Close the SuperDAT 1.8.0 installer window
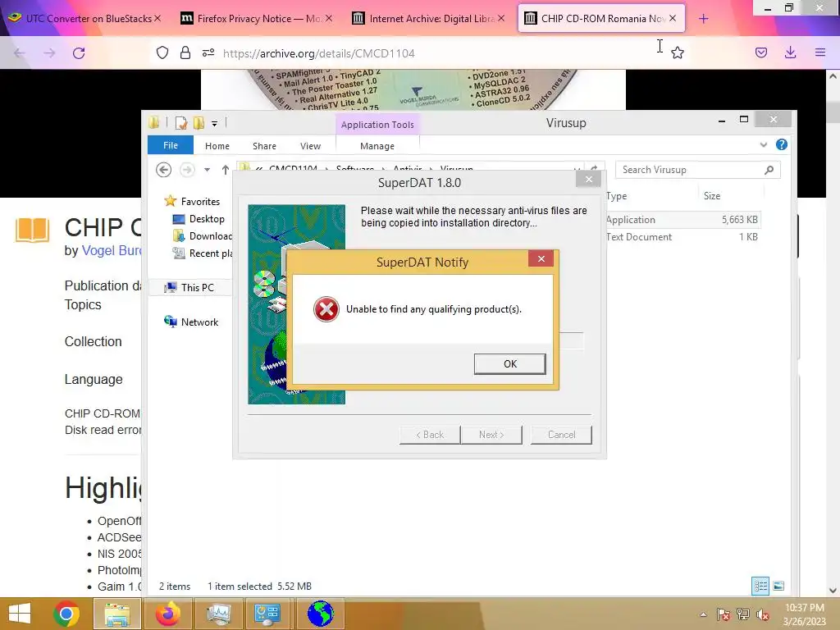The width and height of the screenshot is (840, 630). point(589,179)
